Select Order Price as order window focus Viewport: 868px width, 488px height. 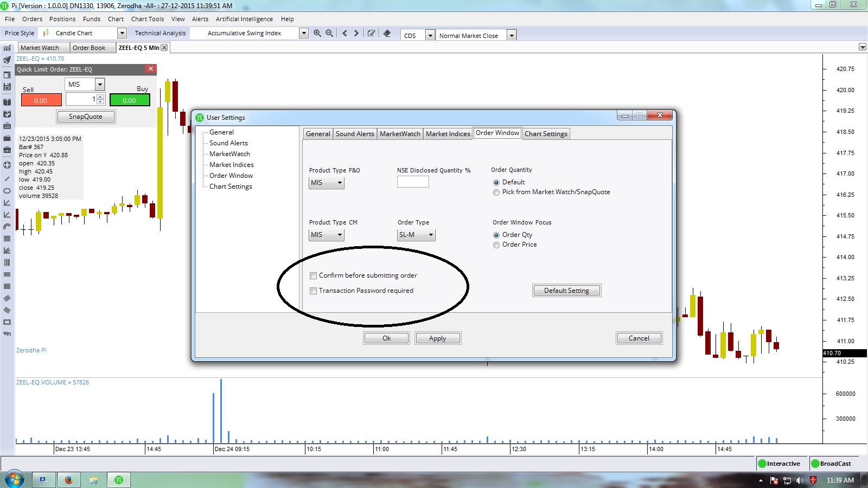tap(496, 245)
